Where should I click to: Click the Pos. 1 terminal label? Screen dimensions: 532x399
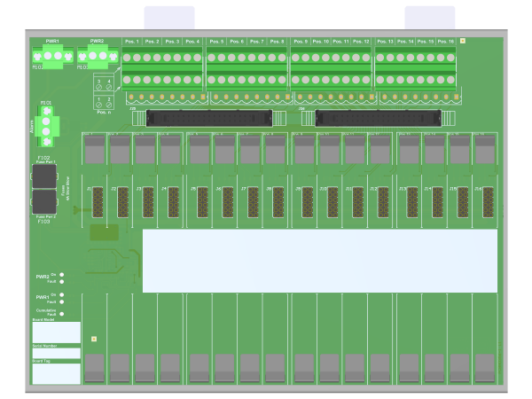coord(132,42)
